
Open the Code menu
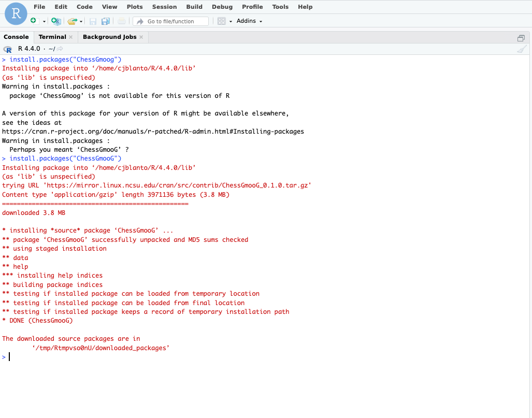click(84, 7)
